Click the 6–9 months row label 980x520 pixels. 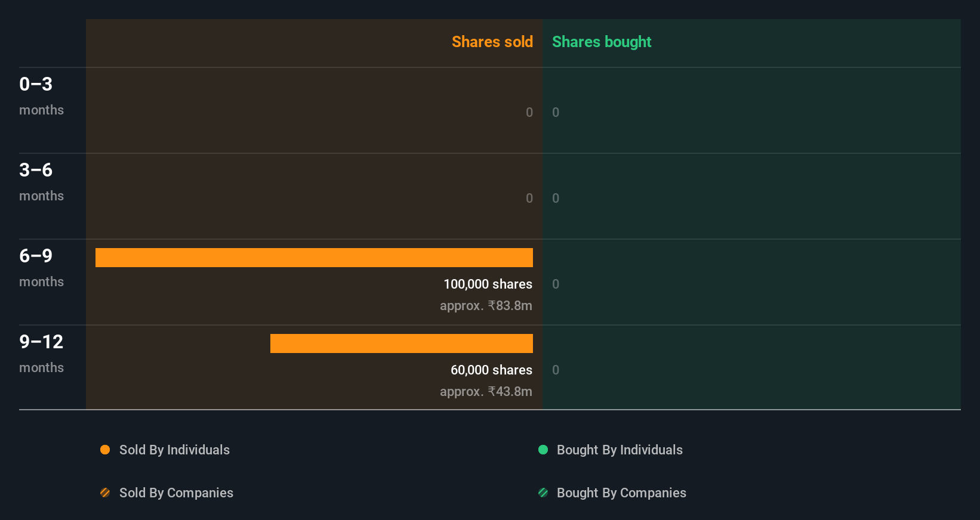[41, 268]
